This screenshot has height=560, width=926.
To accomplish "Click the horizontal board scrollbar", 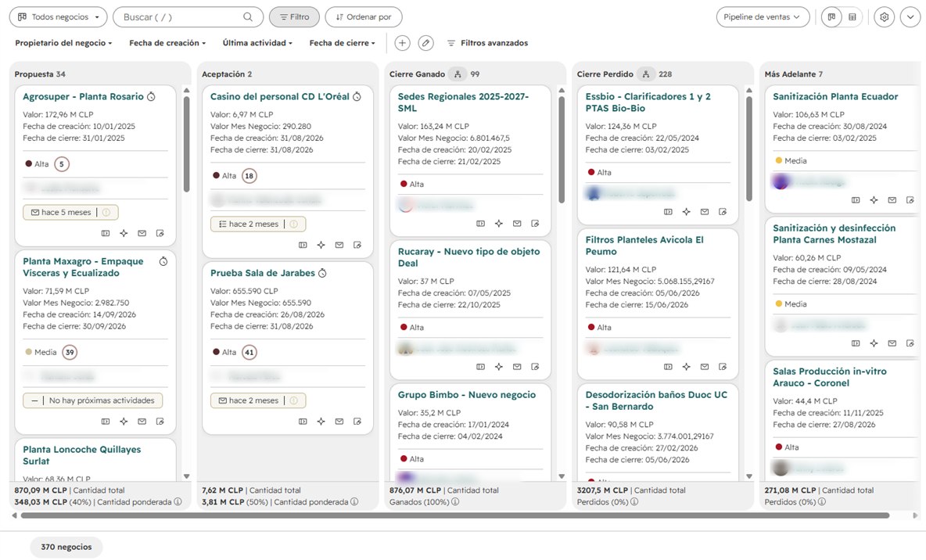I will click(454, 515).
